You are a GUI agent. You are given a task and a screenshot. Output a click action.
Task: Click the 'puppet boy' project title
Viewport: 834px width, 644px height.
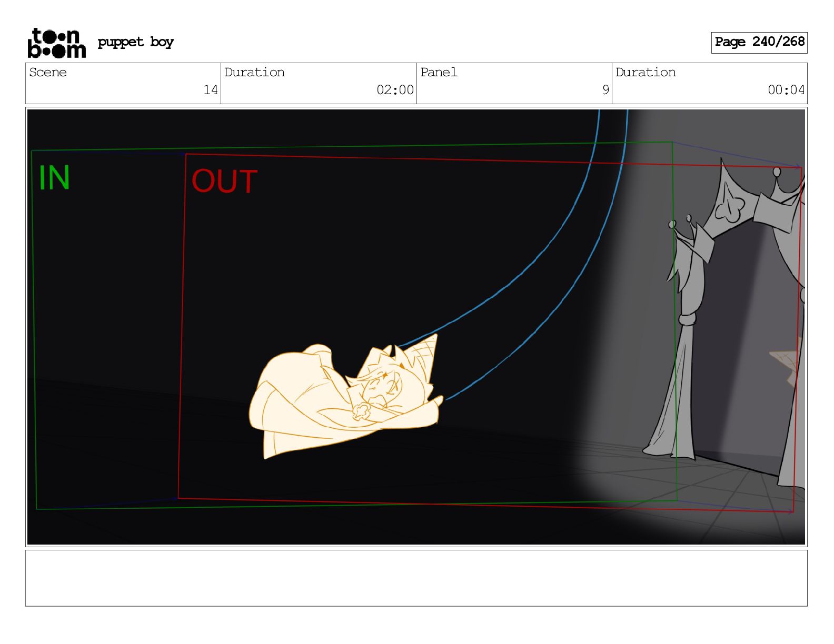pos(135,42)
